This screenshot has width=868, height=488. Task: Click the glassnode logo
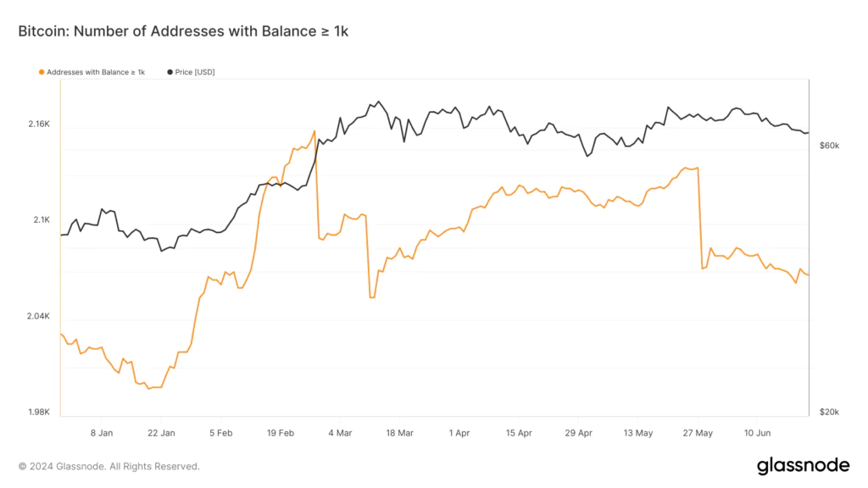click(x=803, y=465)
